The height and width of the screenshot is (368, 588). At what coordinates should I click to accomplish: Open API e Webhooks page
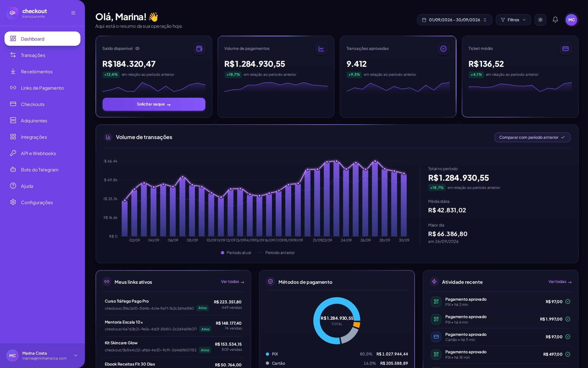(x=42, y=153)
